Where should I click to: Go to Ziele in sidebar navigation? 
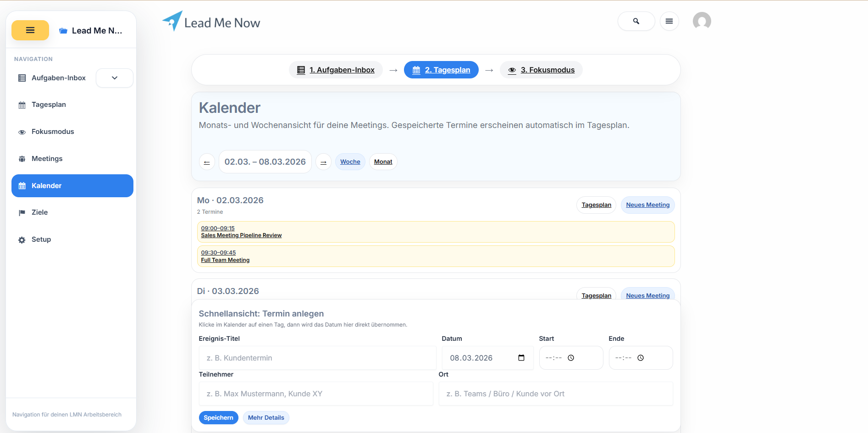click(x=39, y=212)
